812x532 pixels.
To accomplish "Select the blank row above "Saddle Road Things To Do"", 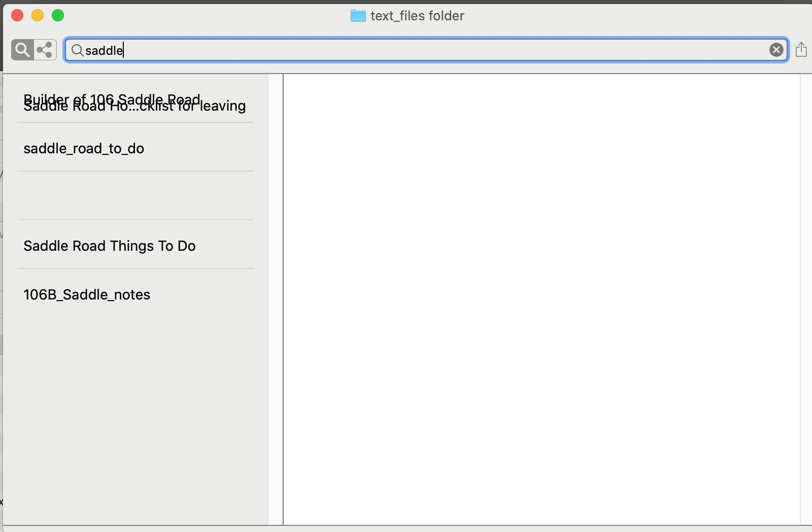I will [134, 196].
